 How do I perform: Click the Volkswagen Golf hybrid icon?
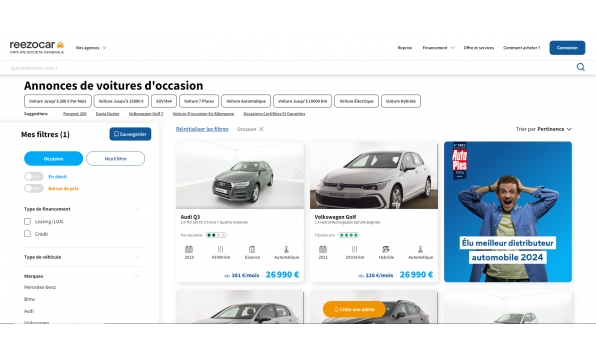click(x=386, y=249)
